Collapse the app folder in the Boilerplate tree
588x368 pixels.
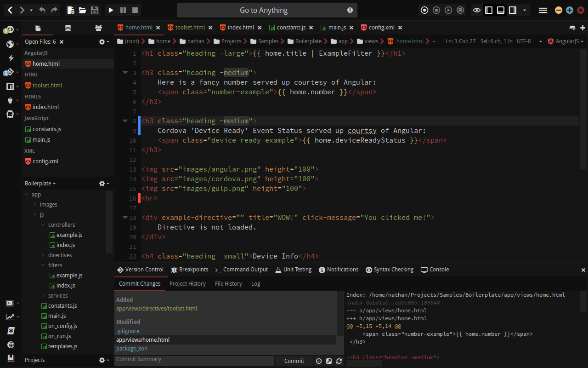click(26, 194)
